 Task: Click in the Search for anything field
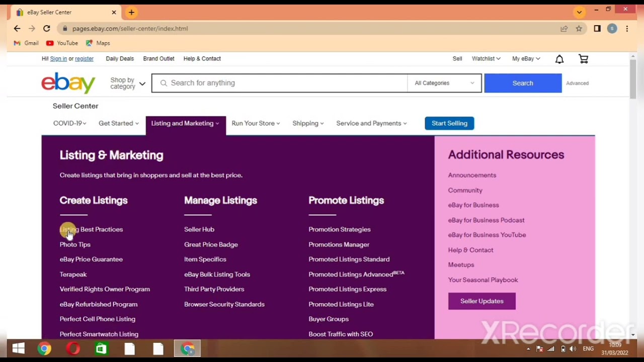[x=280, y=83]
